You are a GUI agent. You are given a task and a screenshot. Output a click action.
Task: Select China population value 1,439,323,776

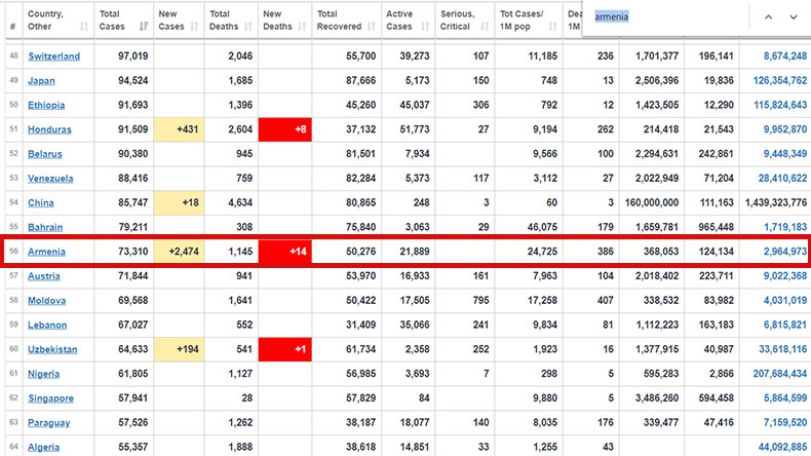tap(776, 203)
